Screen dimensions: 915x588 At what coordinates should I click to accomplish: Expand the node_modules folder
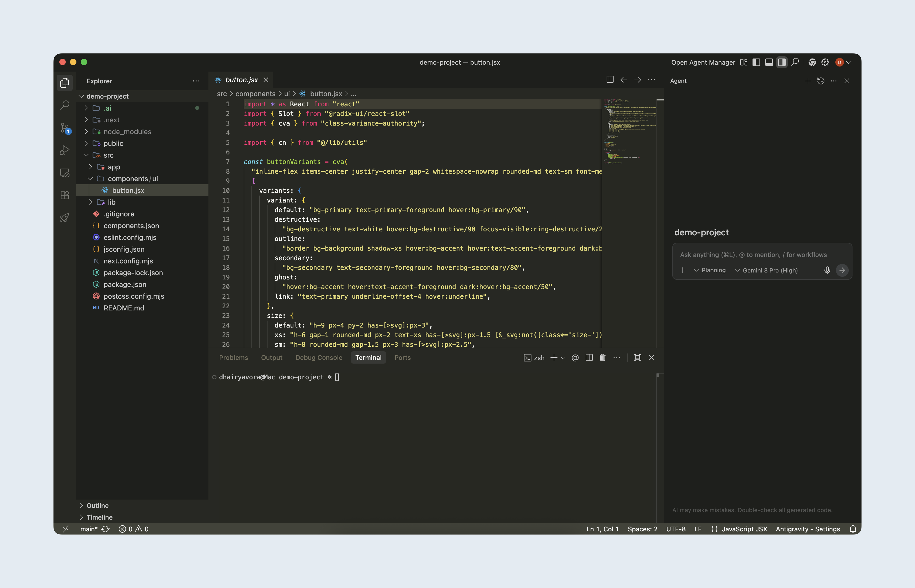tap(127, 132)
